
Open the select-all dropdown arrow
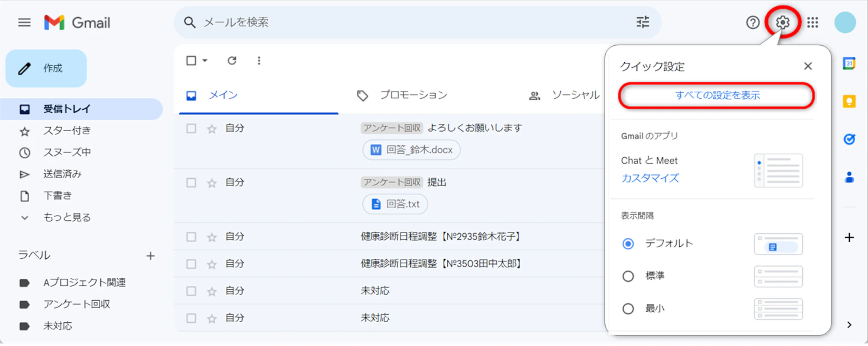205,61
